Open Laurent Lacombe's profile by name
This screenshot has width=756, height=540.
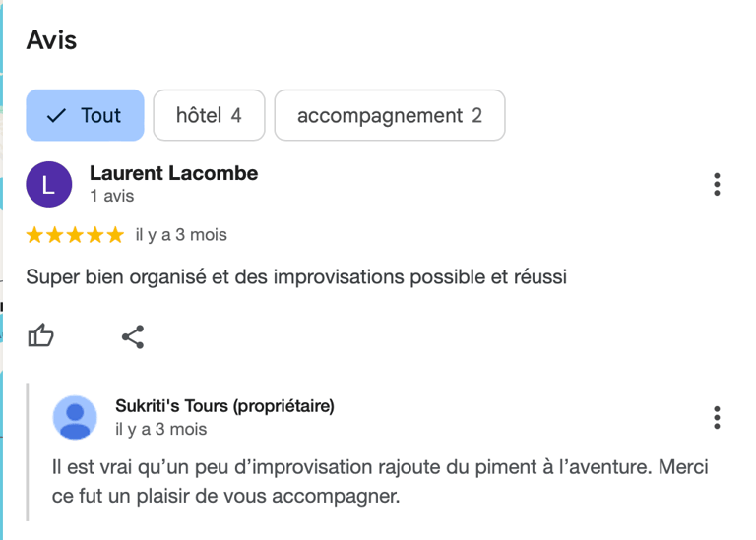click(x=173, y=173)
